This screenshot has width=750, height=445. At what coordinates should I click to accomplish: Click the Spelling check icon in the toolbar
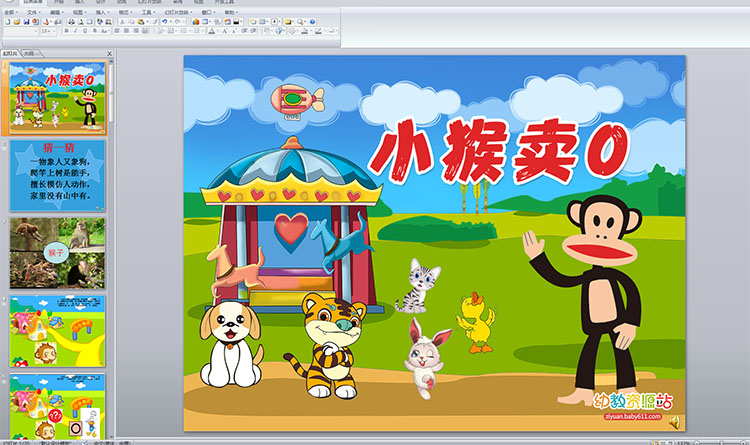[x=99, y=22]
